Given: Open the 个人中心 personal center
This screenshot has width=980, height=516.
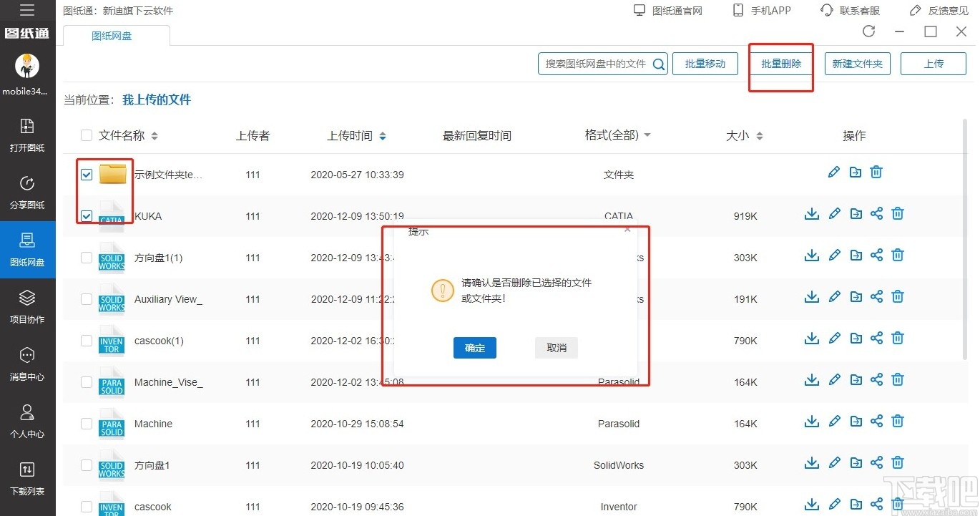Looking at the screenshot, I should click(27, 421).
